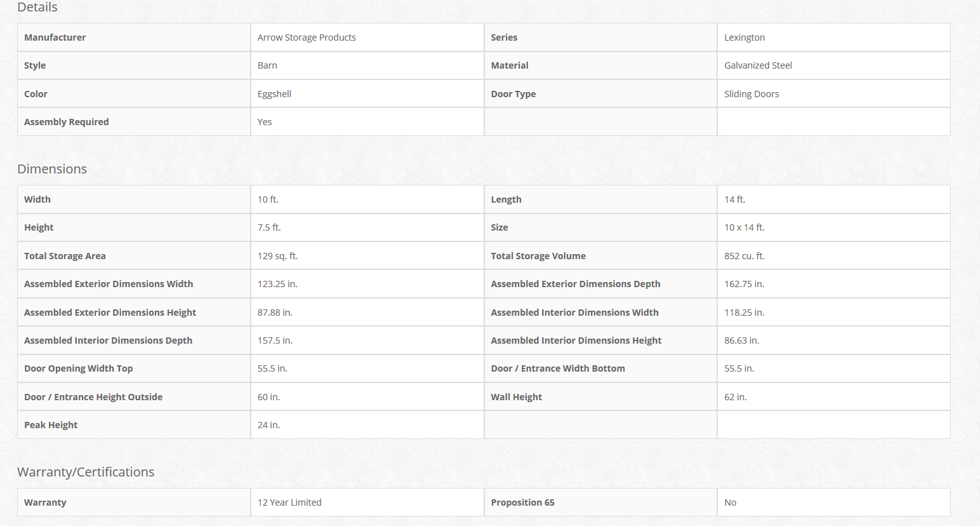The image size is (980, 526).
Task: Click the Length label cell
Action: tap(600, 199)
